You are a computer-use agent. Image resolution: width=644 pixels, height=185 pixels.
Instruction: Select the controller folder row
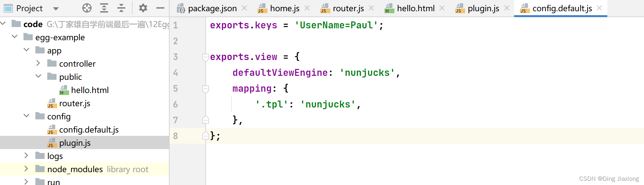pos(85,63)
